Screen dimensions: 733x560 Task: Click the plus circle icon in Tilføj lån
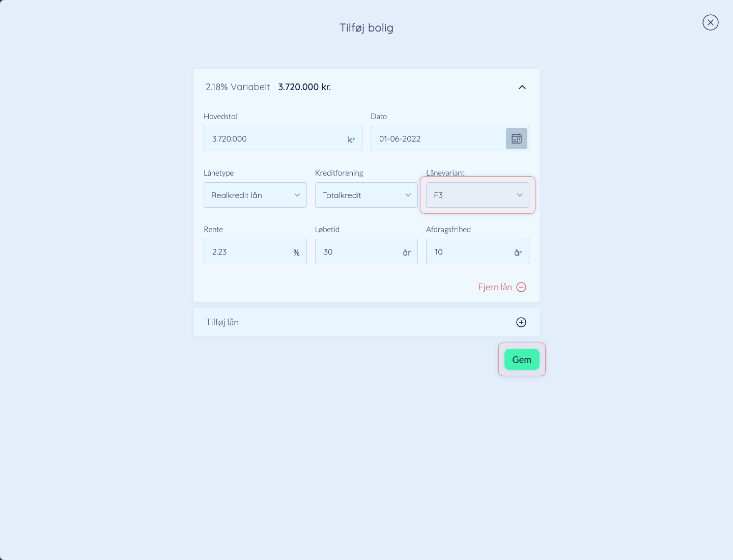point(521,322)
